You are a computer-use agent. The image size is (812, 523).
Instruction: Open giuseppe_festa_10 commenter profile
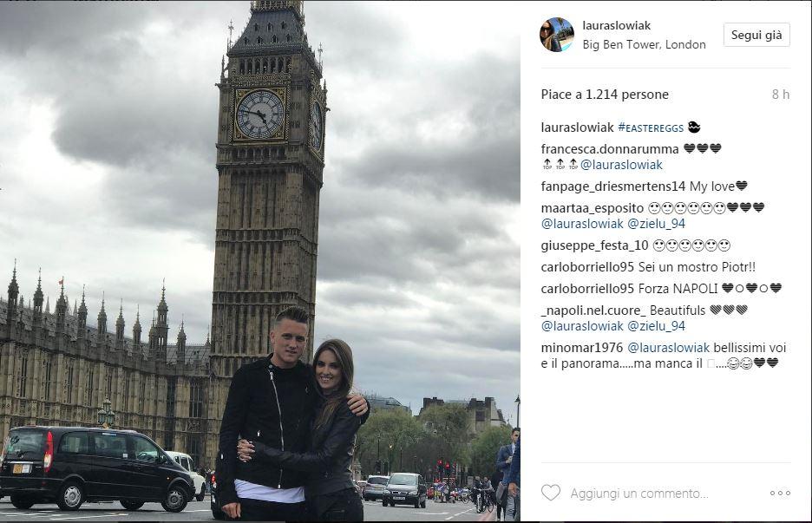pos(594,245)
